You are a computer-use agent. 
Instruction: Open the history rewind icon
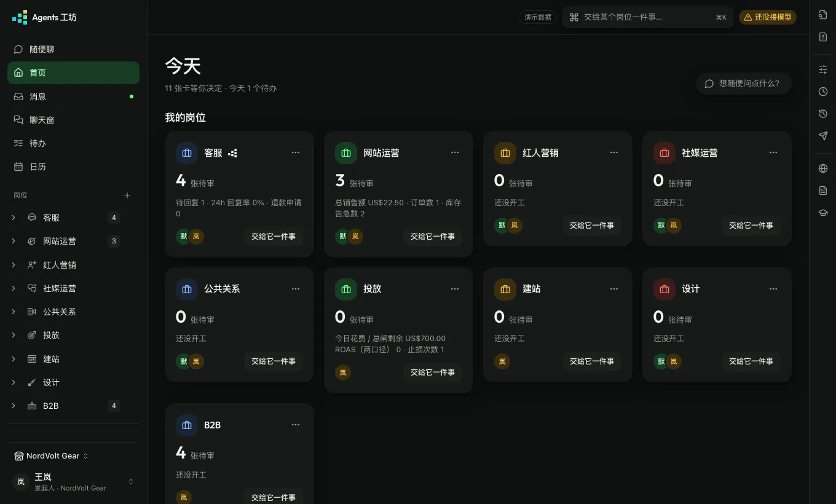coord(823,114)
